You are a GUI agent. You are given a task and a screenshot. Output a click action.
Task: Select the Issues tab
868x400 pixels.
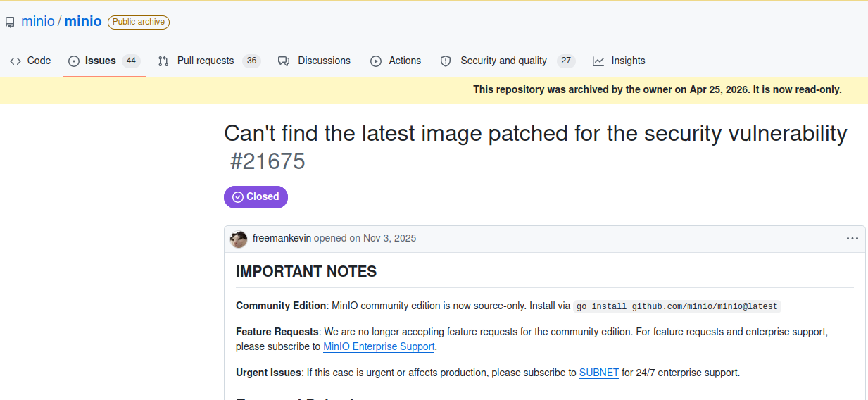pyautogui.click(x=104, y=61)
